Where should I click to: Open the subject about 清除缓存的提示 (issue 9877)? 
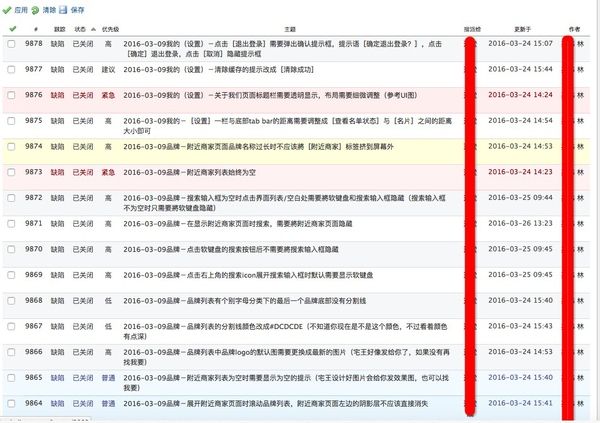coord(218,70)
